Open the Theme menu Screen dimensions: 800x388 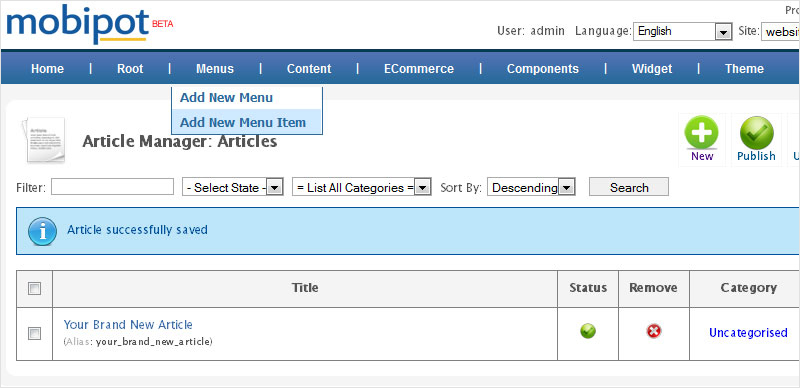744,69
